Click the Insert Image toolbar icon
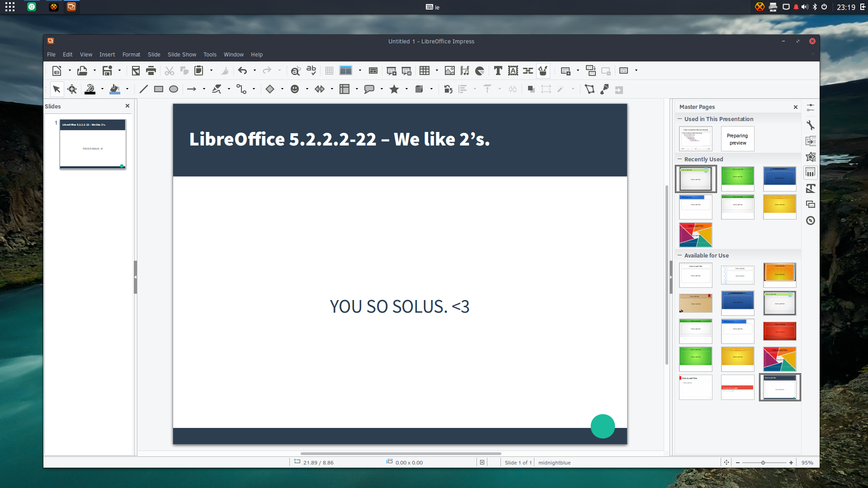The height and width of the screenshot is (488, 868). (x=449, y=70)
